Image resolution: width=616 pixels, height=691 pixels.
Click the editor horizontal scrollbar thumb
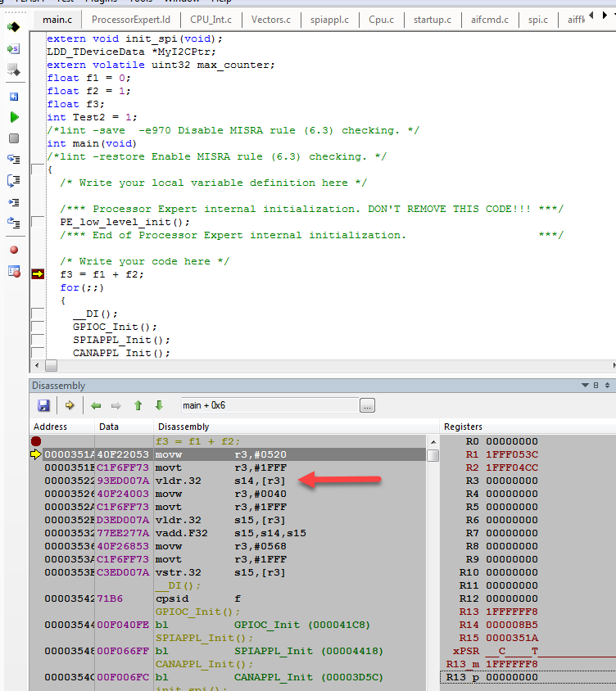pyautogui.click(x=51, y=366)
